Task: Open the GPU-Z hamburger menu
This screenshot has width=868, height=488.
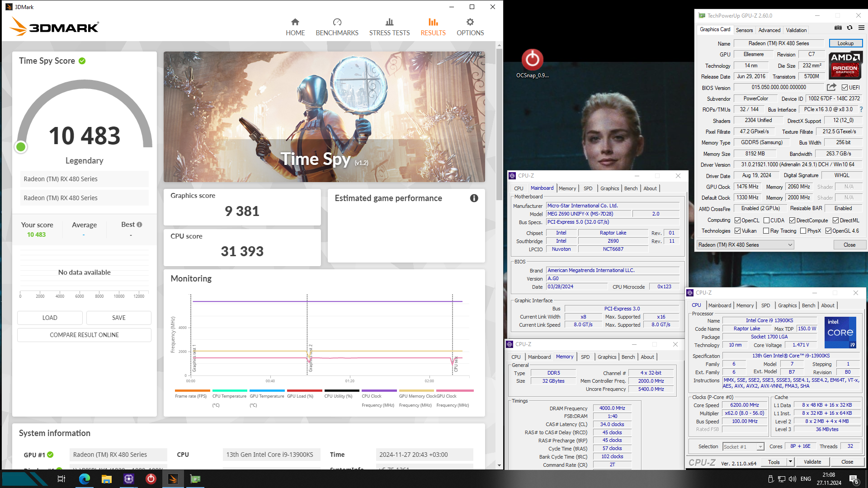Action: 861,28
